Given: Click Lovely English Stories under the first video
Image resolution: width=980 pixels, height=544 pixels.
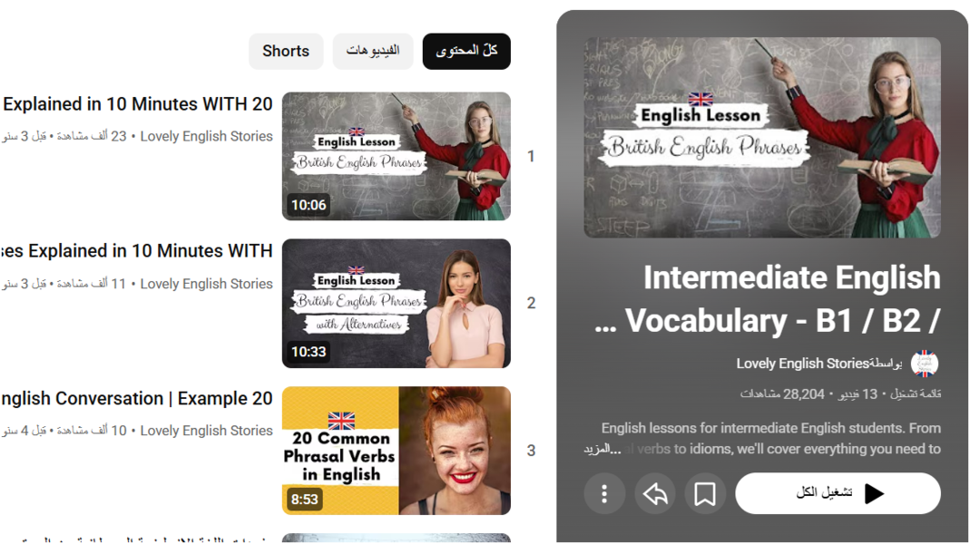Looking at the screenshot, I should click(206, 136).
